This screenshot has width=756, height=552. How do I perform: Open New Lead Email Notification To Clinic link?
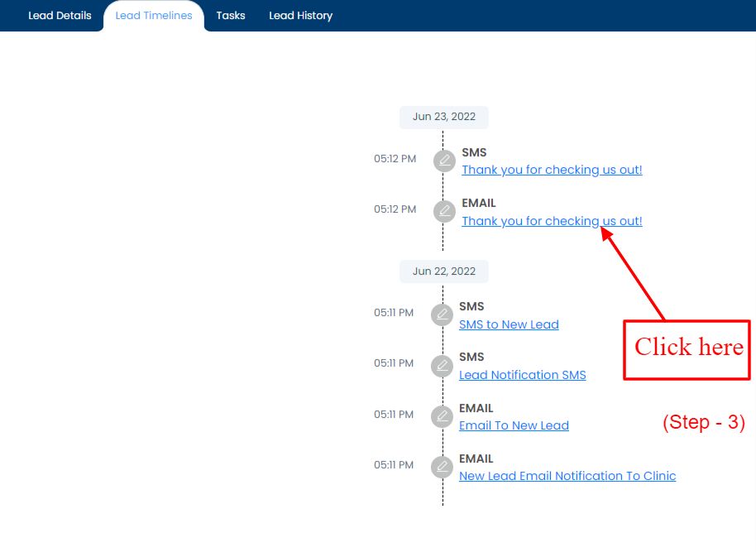[567, 476]
